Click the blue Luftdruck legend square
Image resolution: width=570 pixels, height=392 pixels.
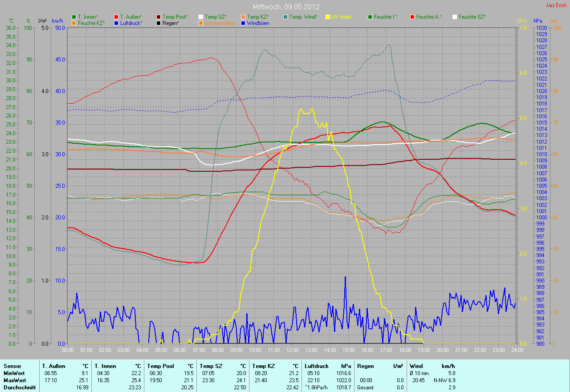(116, 23)
